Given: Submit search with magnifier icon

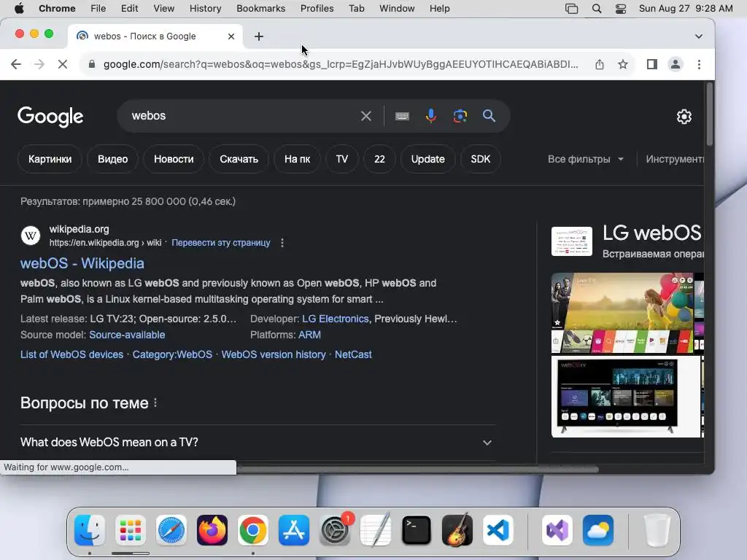Looking at the screenshot, I should pyautogui.click(x=489, y=116).
